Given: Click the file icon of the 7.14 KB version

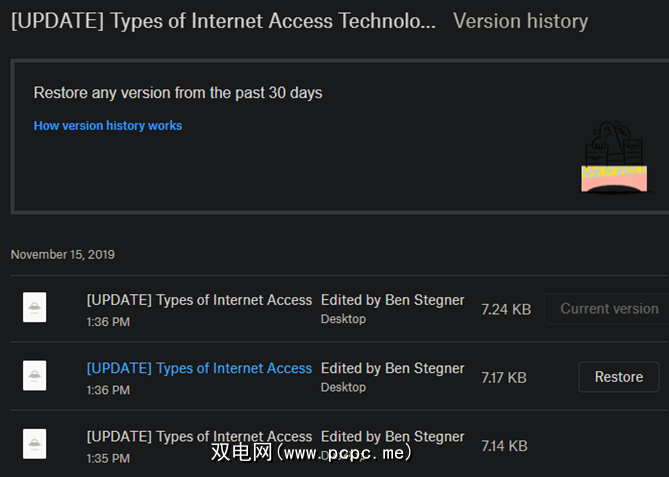Looking at the screenshot, I should coord(35,444).
